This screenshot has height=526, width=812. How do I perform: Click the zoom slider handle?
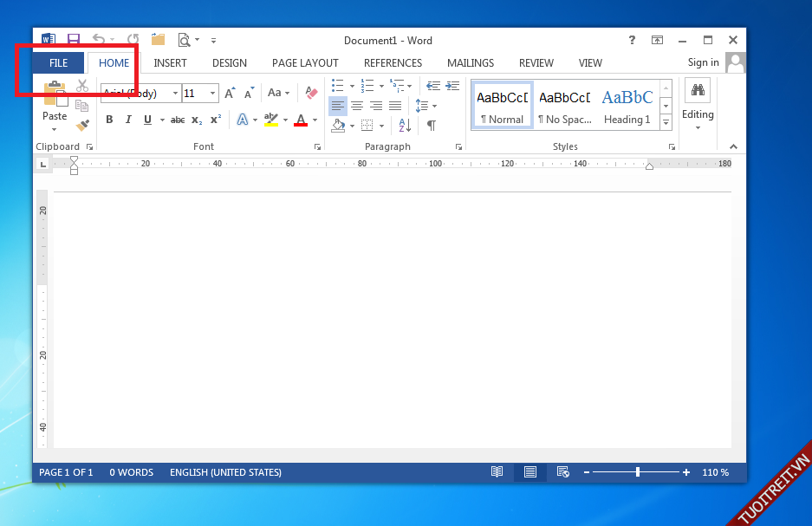(x=638, y=472)
